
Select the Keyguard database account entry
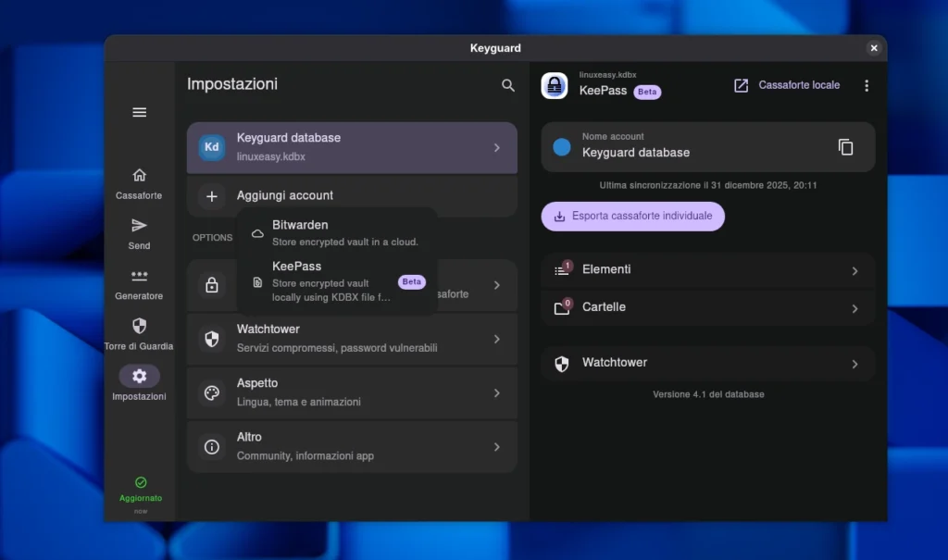(352, 147)
